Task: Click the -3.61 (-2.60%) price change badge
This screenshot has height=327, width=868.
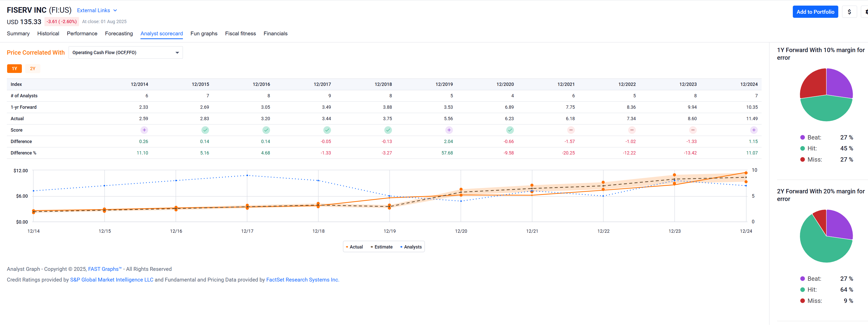Action: [61, 22]
